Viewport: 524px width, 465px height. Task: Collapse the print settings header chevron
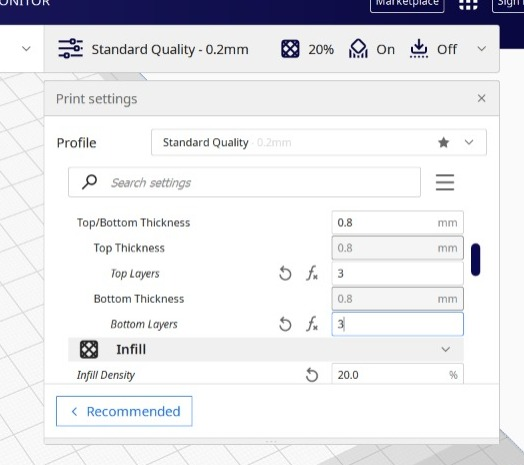pos(482,49)
